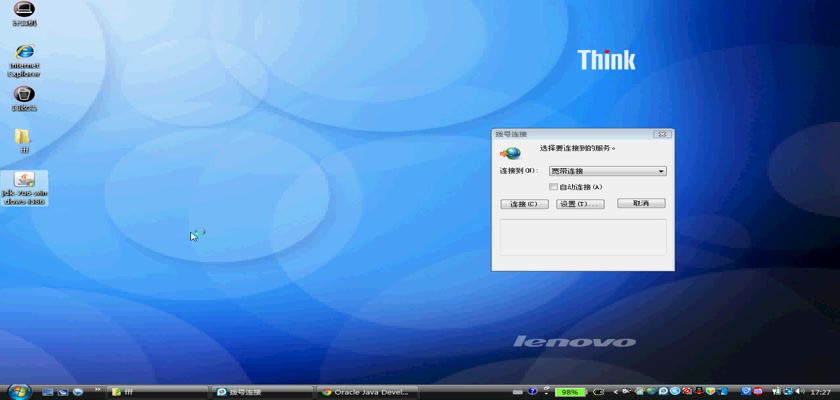The image size is (840, 400).
Task: Expand quick launch overflow chevron
Action: (x=98, y=389)
